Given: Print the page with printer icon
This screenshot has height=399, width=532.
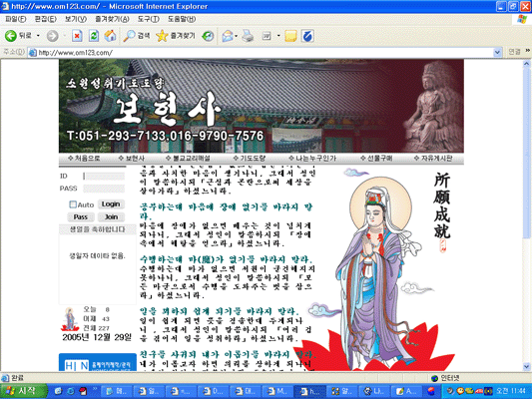Looking at the screenshot, I should (248, 36).
